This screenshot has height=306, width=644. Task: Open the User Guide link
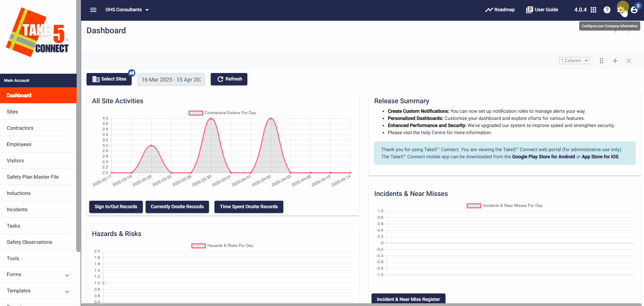click(x=542, y=10)
